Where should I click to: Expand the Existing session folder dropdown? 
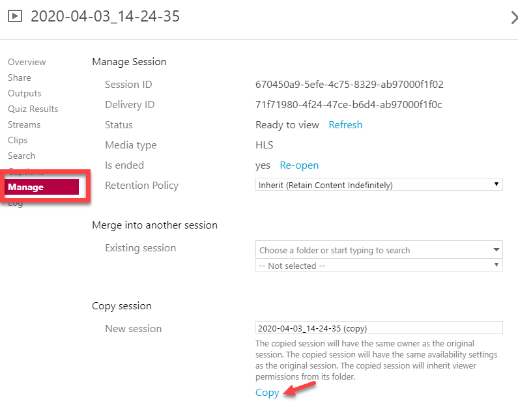click(379, 250)
